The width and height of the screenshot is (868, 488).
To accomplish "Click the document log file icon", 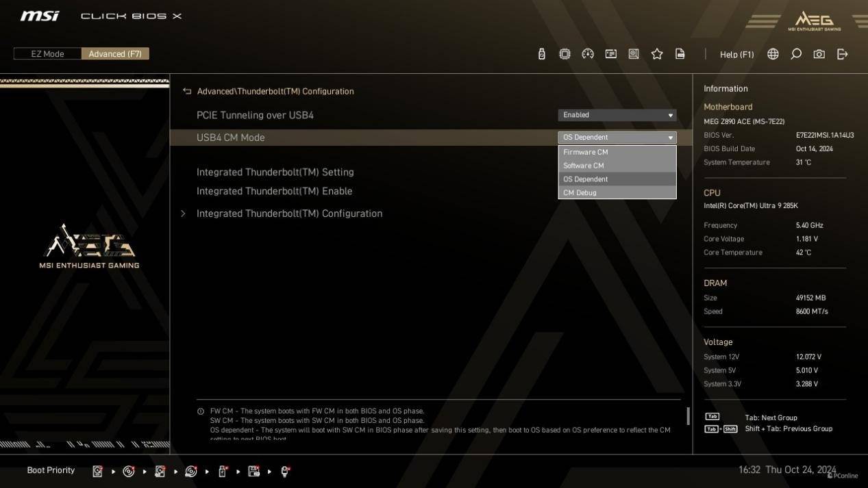I will pos(680,53).
